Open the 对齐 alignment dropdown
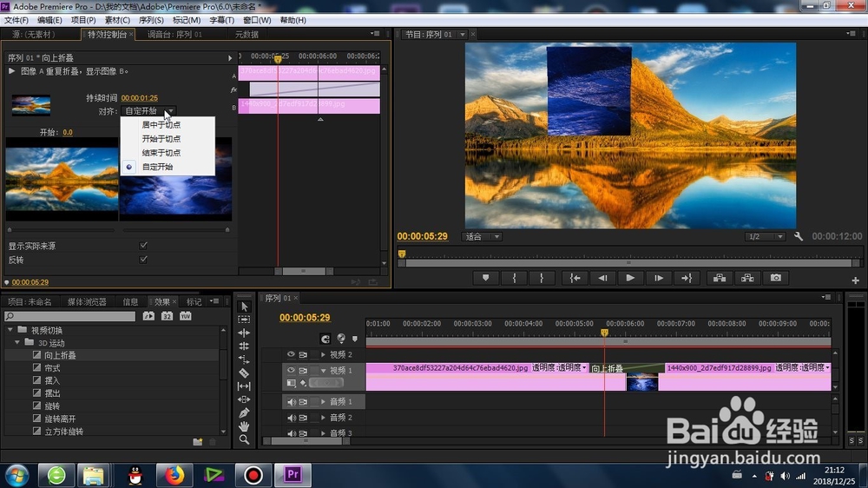 [x=148, y=111]
